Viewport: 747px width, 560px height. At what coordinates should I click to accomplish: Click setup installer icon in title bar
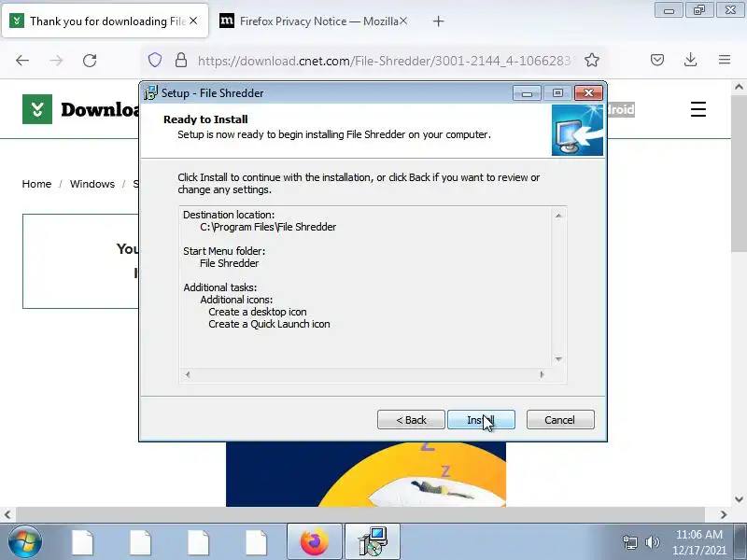150,92
